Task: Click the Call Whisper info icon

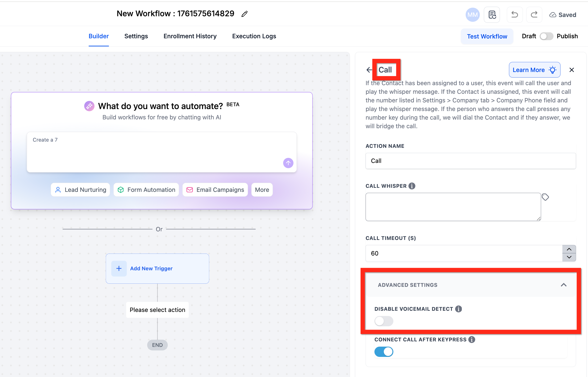Action: [x=412, y=186]
